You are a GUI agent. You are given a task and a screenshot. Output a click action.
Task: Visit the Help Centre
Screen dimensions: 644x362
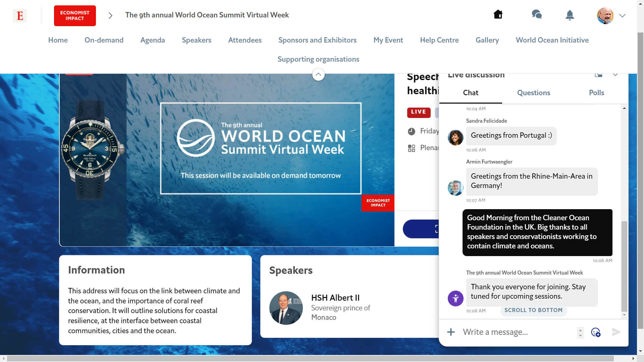tap(439, 40)
